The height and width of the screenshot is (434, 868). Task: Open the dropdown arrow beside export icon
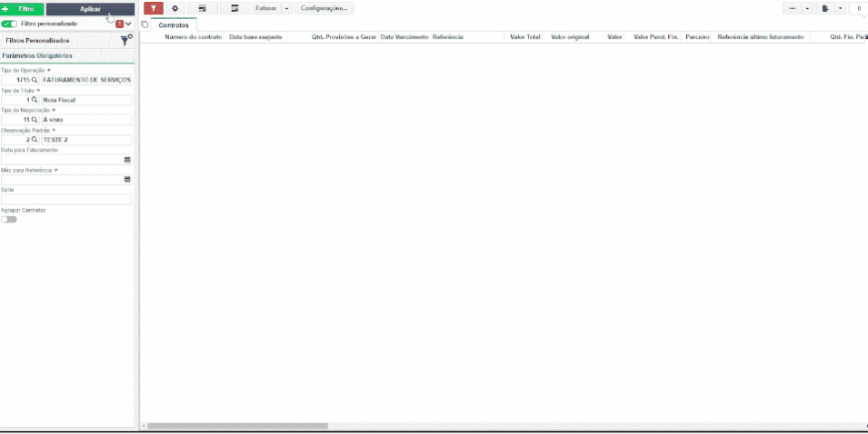tap(841, 8)
